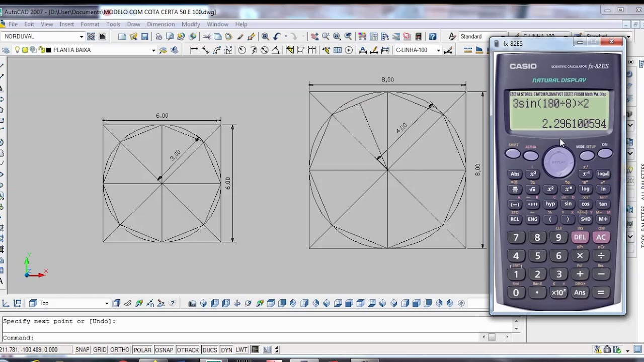This screenshot has width=644, height=362.
Task: Click the AC button on calculator
Action: coord(601,237)
